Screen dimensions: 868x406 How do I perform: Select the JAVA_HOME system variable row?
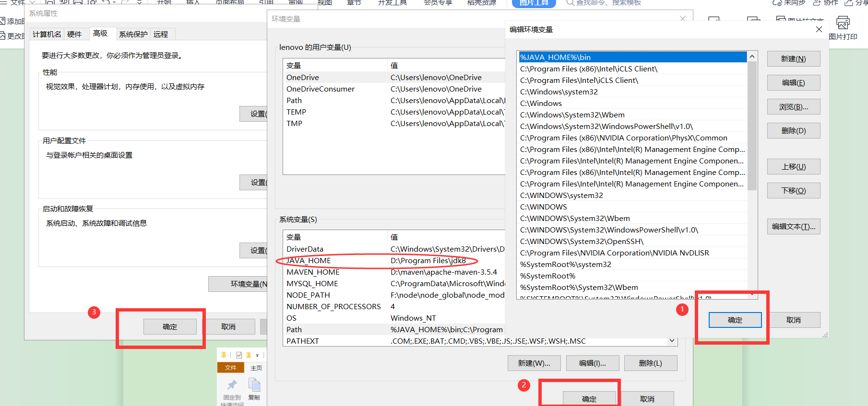click(x=394, y=260)
